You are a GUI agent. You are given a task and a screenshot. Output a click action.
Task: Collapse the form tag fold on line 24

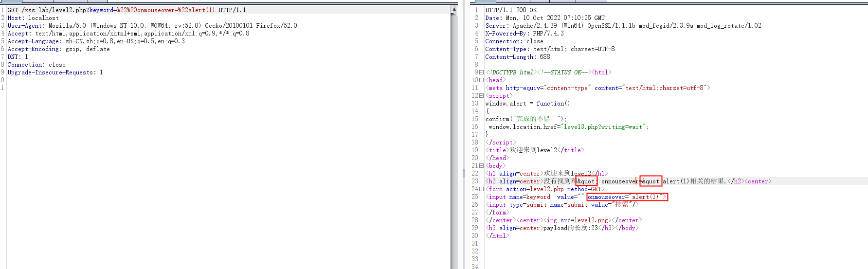(482, 189)
